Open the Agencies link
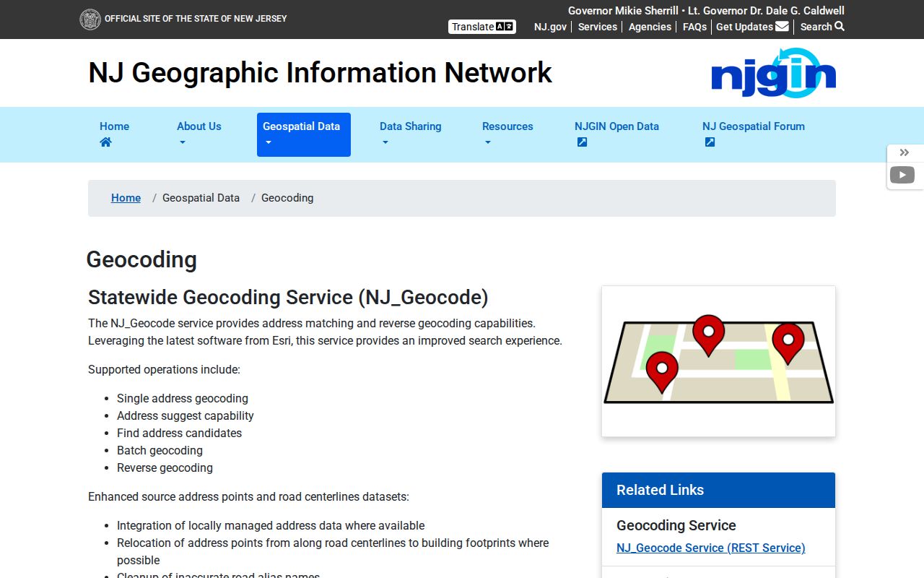Screen dimensions: 924x578 click(x=650, y=27)
